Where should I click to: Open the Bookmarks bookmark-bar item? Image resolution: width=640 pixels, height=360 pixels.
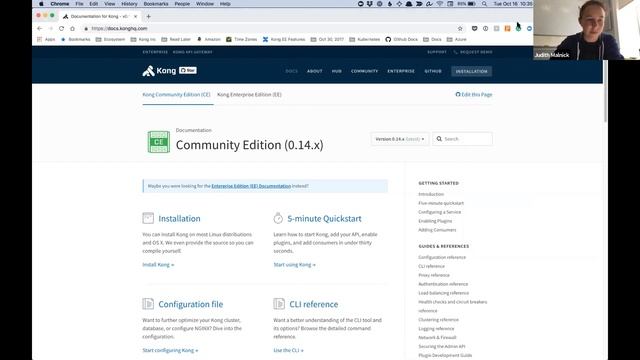(76, 40)
